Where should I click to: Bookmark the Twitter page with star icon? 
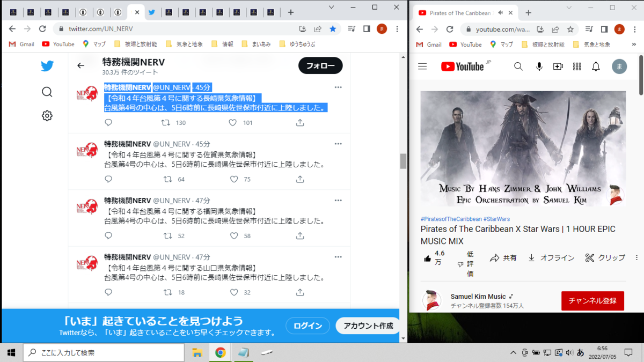point(333,29)
